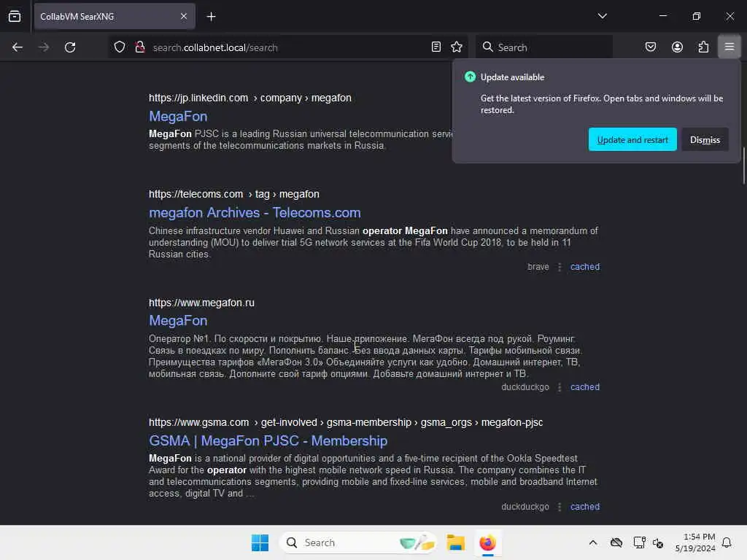This screenshot has width=747, height=560.
Task: Open cached link for megafon.ru result
Action: 585,386
